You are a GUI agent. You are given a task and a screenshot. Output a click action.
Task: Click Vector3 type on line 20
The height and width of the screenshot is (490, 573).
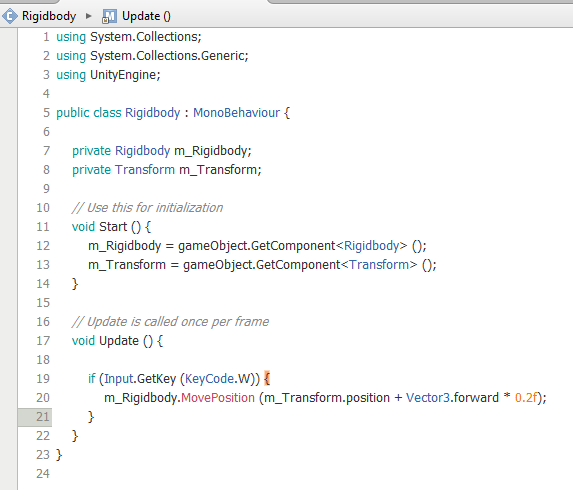pyautogui.click(x=428, y=398)
